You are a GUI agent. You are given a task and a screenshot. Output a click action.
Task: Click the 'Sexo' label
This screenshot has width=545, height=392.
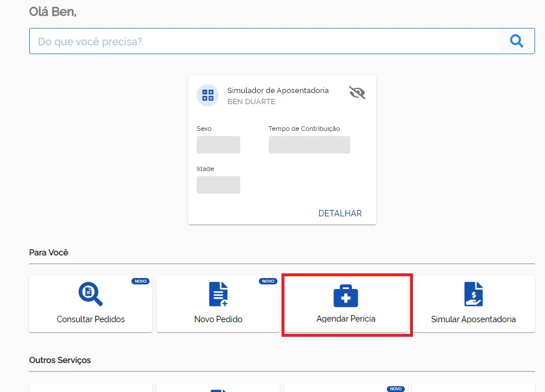pyautogui.click(x=204, y=129)
